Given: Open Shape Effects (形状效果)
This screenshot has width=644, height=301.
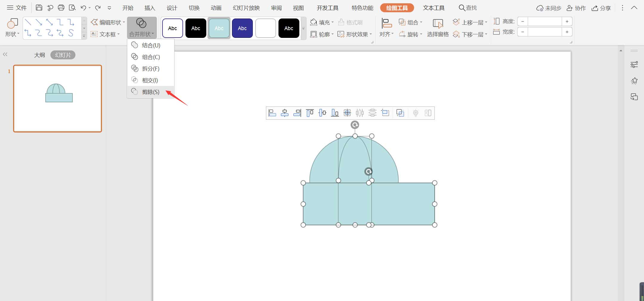Looking at the screenshot, I should coord(354,34).
